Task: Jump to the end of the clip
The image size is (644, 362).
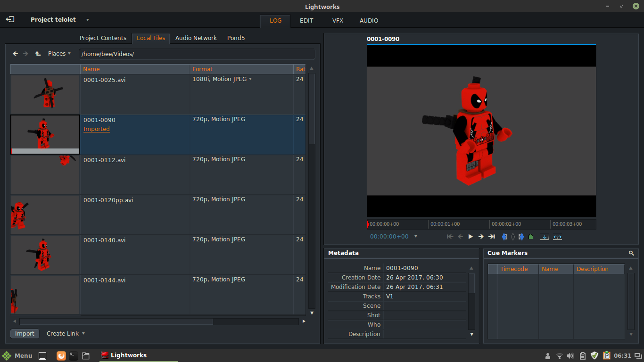Action: pos(492,237)
